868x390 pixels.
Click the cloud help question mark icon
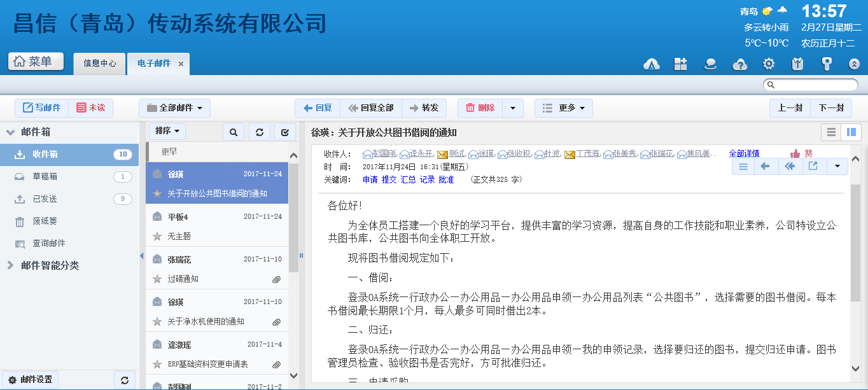[739, 64]
